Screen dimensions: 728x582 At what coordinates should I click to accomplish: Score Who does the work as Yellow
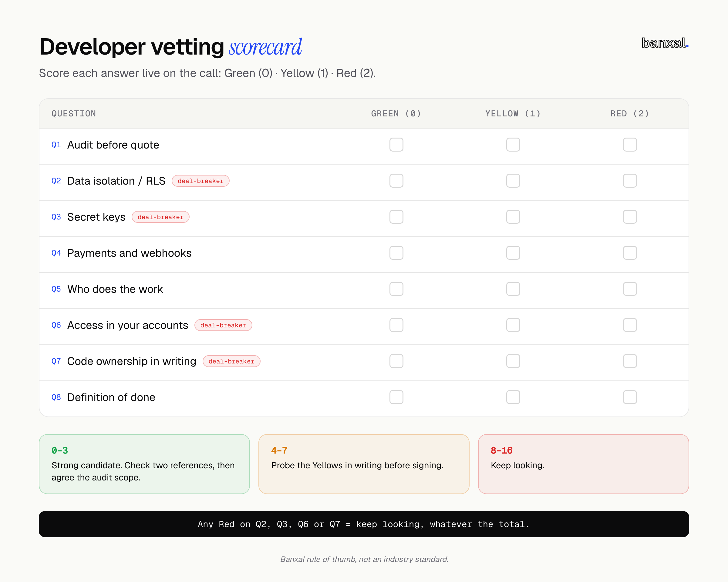(513, 289)
